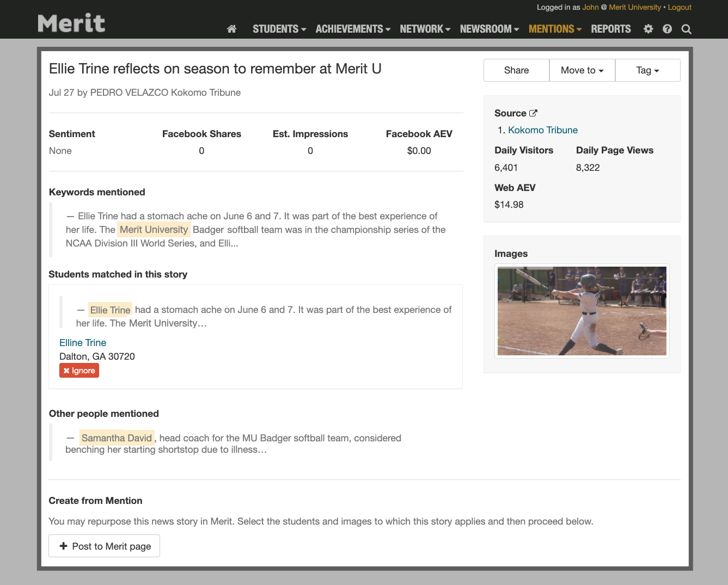Open the Move to dropdown

582,70
